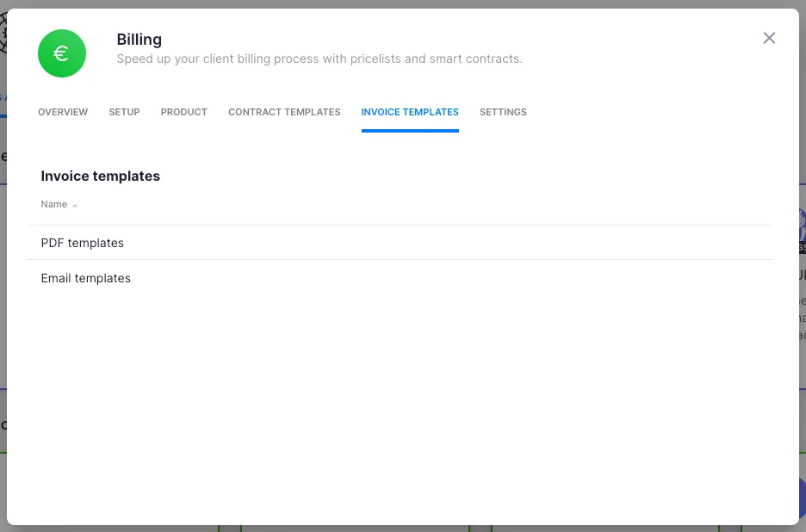The height and width of the screenshot is (532, 806).
Task: Click the dimmed backdrop below the dialog
Action: [x=402, y=528]
